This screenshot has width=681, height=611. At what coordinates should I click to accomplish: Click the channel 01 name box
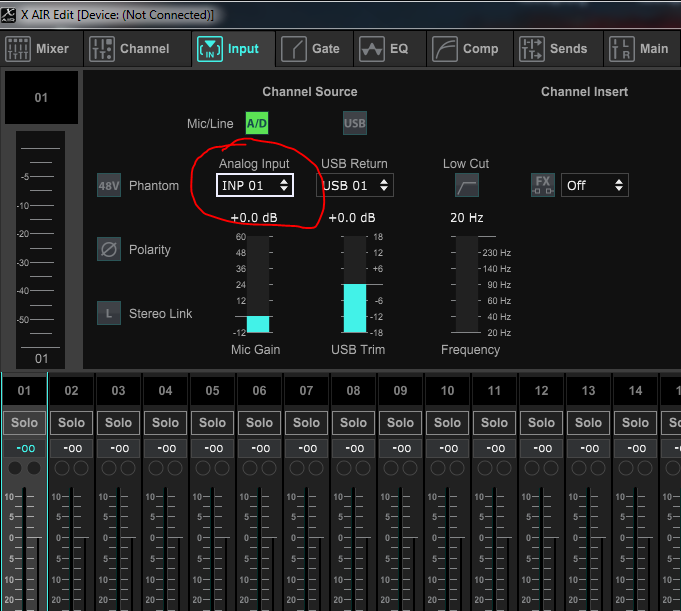tap(41, 97)
